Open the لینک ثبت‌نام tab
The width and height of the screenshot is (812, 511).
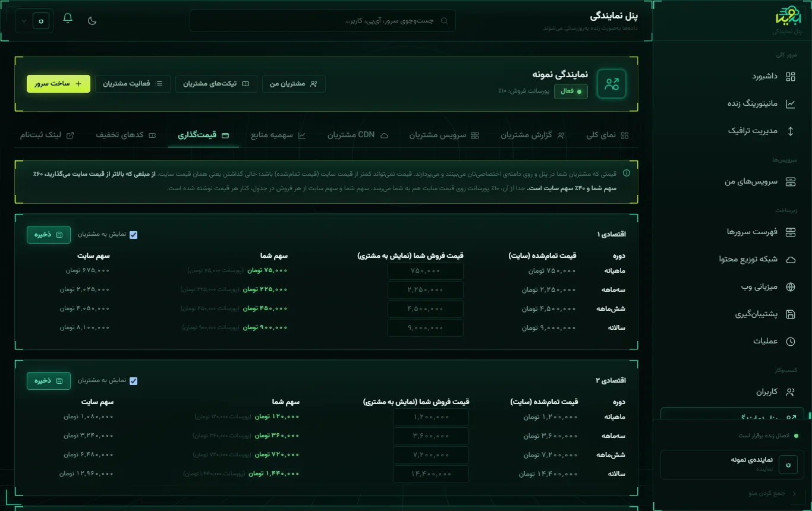[x=47, y=135]
